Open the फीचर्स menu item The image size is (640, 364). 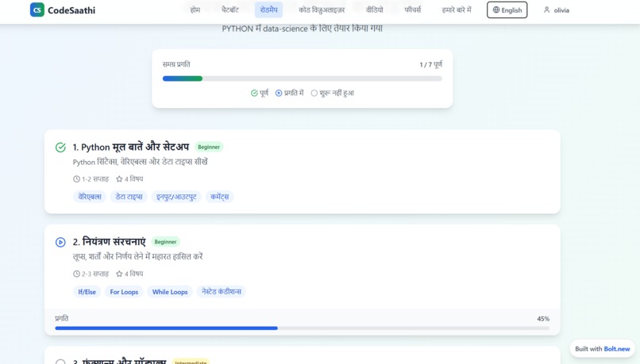point(412,10)
